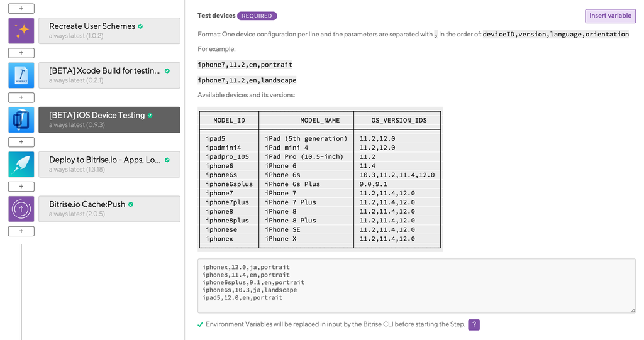644x340 pixels.
Task: Click the Insert variable button
Action: click(610, 16)
